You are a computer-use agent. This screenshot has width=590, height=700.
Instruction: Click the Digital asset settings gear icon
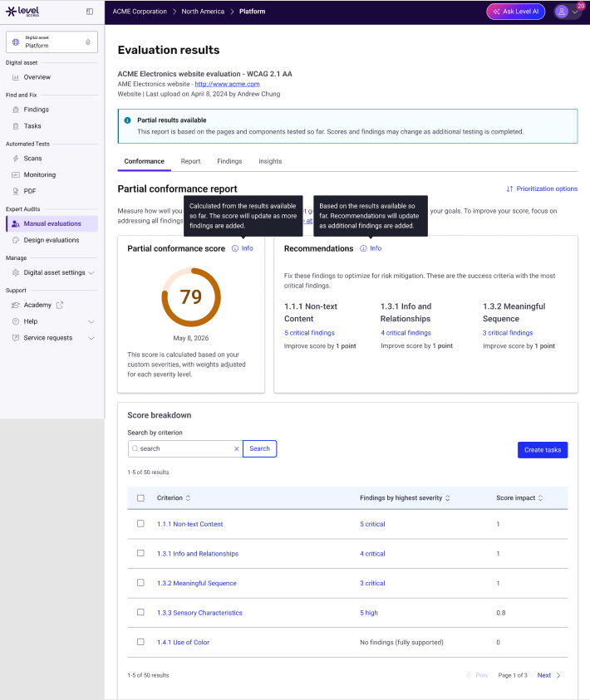[16, 272]
